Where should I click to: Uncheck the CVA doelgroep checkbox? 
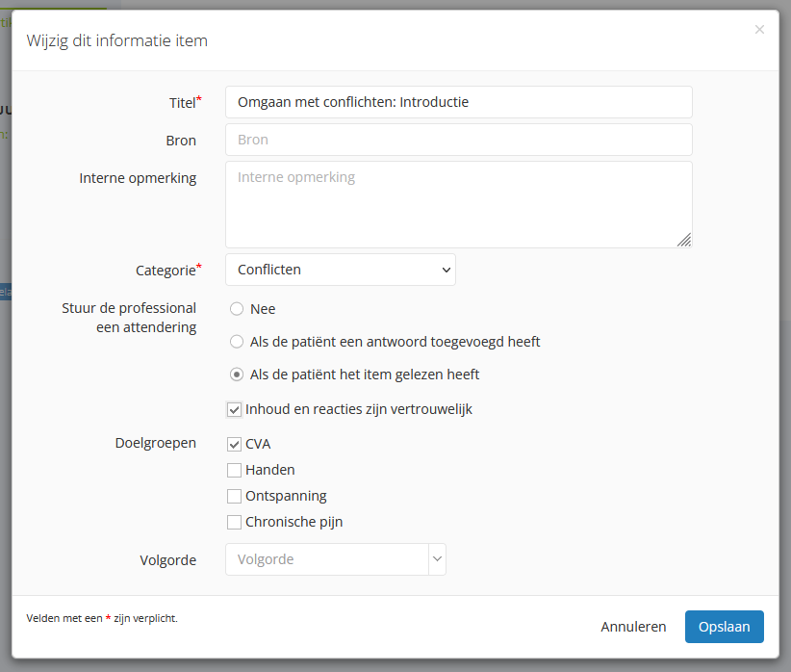pos(235,445)
